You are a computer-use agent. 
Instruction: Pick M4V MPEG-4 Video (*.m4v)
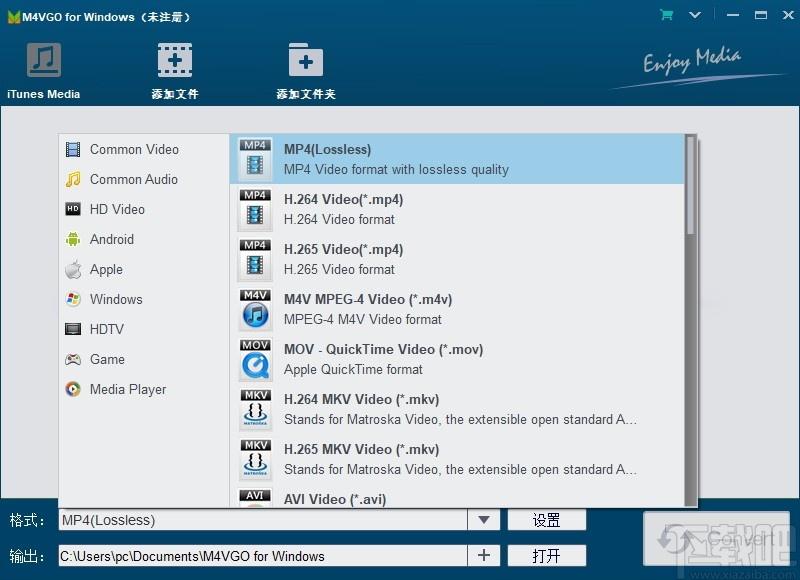coord(457,309)
